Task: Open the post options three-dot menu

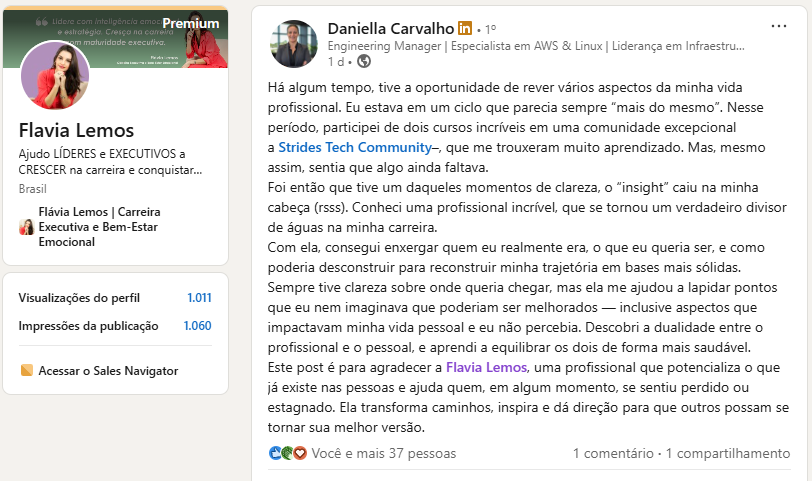Action: pyautogui.click(x=778, y=25)
